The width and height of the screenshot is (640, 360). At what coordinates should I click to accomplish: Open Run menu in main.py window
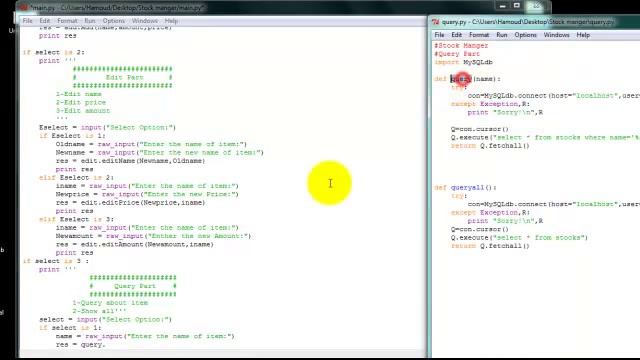(90, 21)
